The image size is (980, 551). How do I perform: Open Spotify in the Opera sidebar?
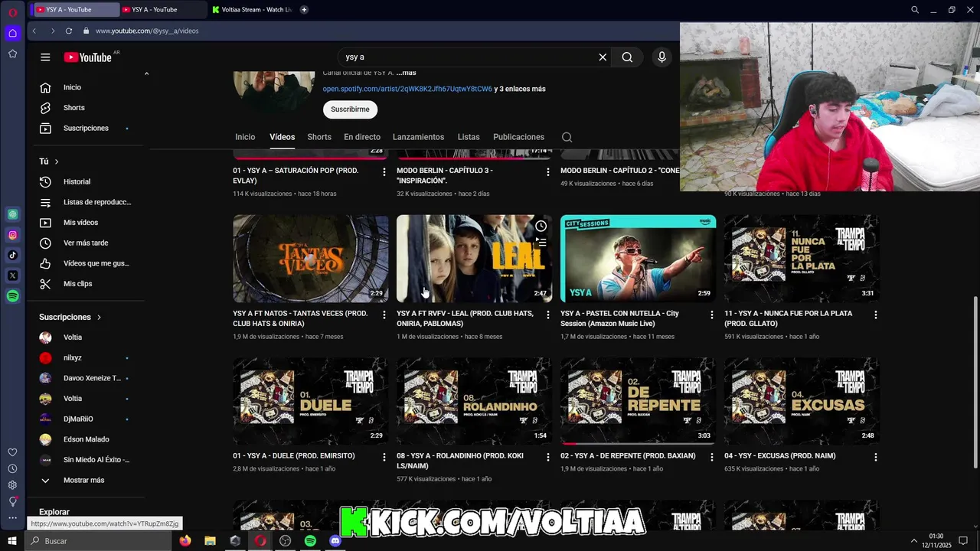[x=12, y=296]
